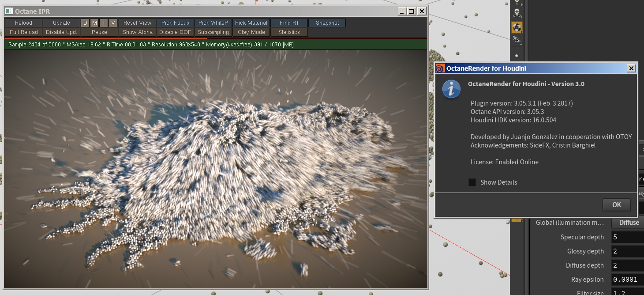Toggle the M mode button
The image size is (644, 295).
(94, 23)
